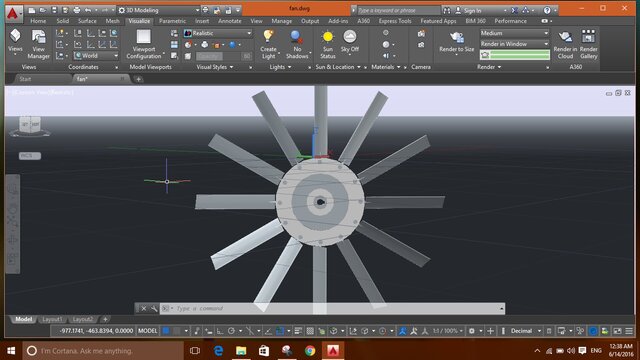Open the Render Gallery
The image size is (640, 360).
tap(588, 44)
